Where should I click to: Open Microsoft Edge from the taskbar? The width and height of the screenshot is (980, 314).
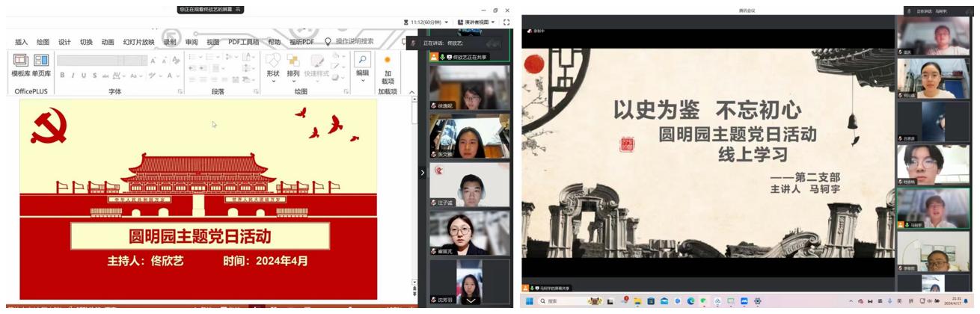tap(690, 301)
